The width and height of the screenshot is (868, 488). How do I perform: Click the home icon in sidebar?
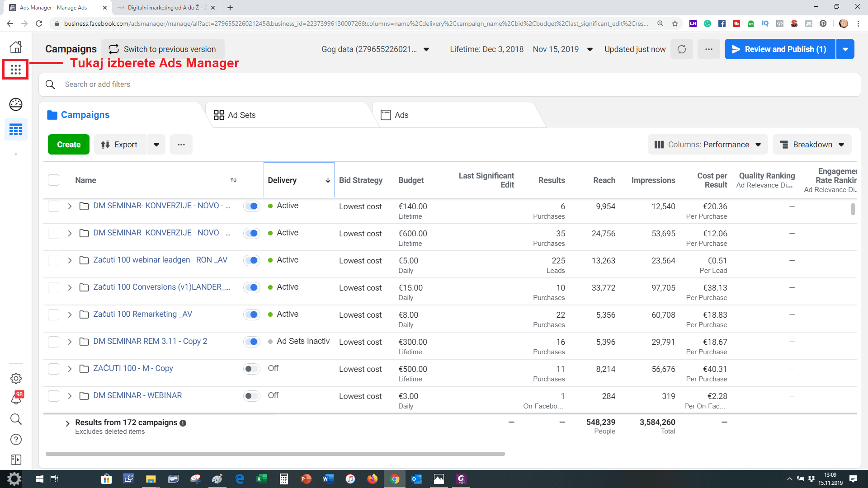tap(16, 47)
